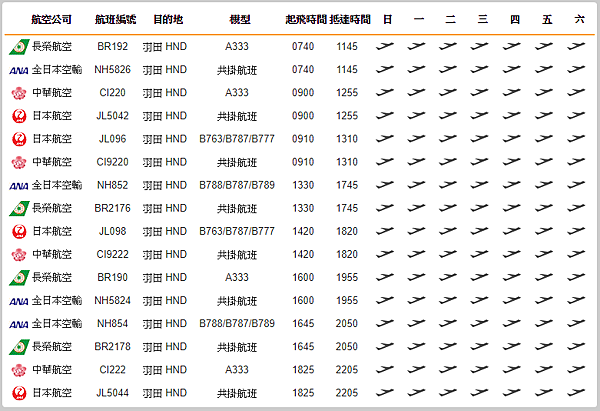Click the 航空公司 column header
The width and height of the screenshot is (600, 411).
(51, 19)
